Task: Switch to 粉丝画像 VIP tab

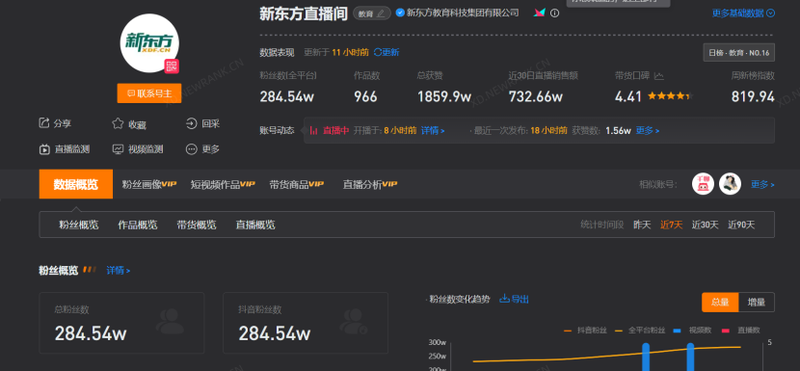Action: (x=149, y=184)
